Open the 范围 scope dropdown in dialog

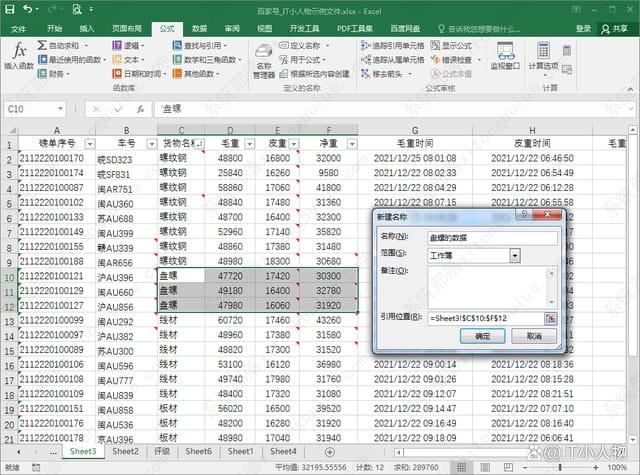(514, 256)
